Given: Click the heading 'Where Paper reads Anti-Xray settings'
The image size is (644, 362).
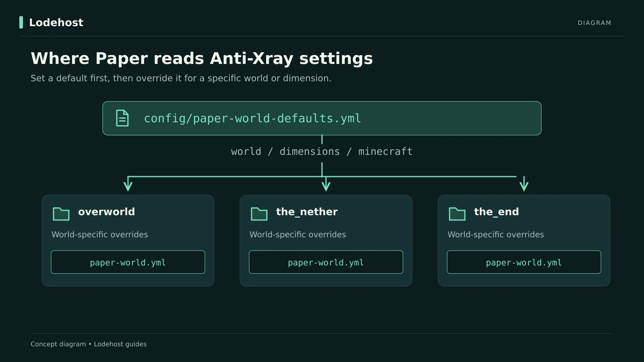Looking at the screenshot, I should coord(202,59).
